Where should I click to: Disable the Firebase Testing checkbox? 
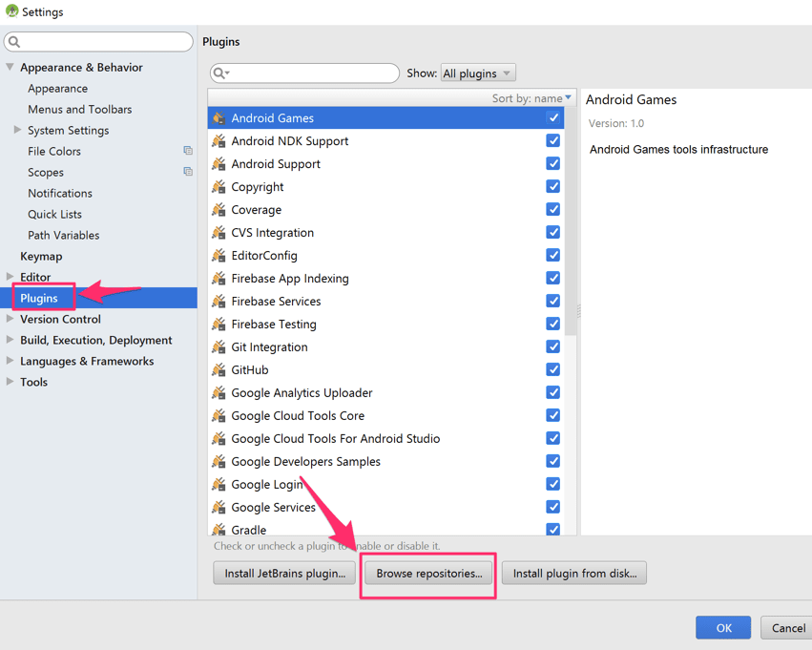point(553,324)
